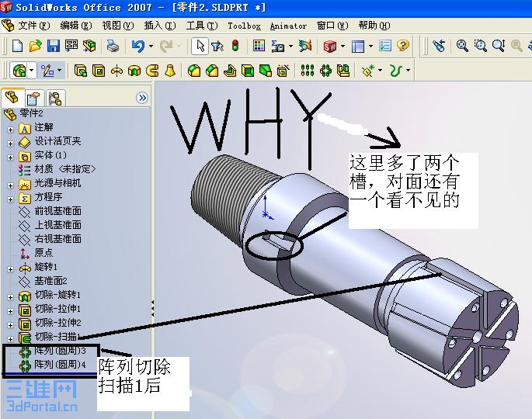The image size is (532, 419).
Task: Expand the 切除-旋转1 feature node
Action: tap(10, 297)
